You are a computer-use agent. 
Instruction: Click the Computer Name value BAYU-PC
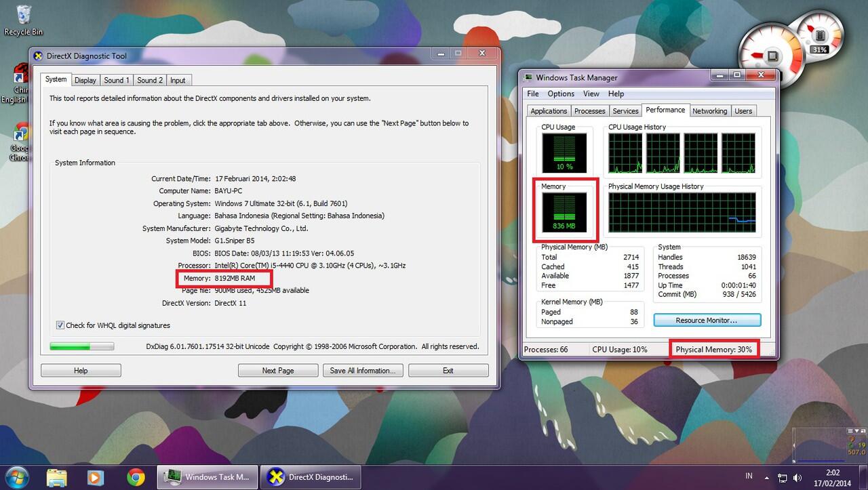(x=228, y=191)
